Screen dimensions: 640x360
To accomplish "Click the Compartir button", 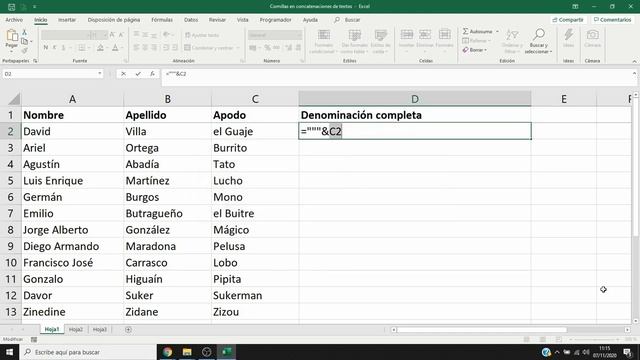I will pos(568,20).
